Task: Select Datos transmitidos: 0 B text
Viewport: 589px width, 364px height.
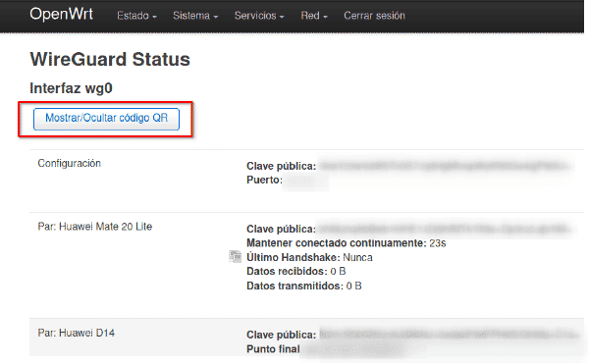Action: pyautogui.click(x=304, y=286)
